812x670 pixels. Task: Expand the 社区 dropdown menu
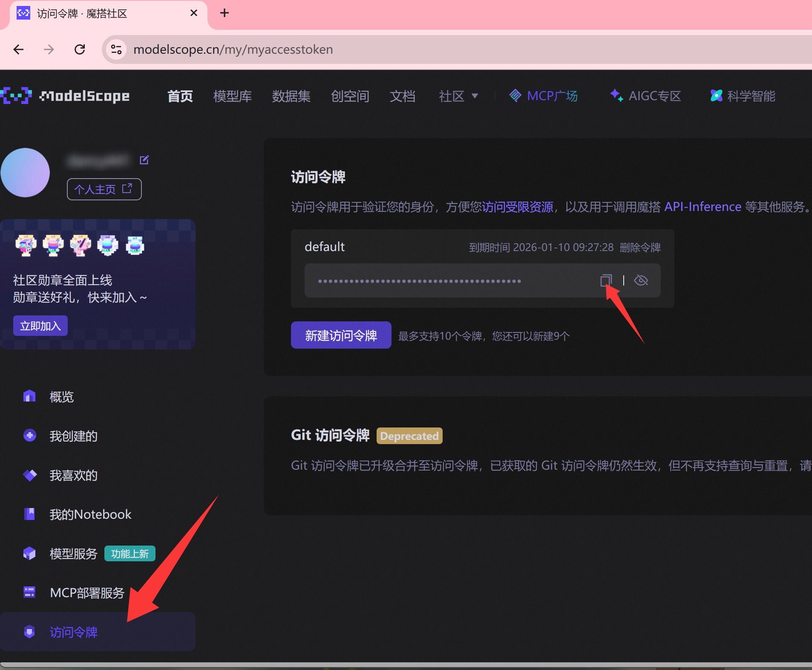(458, 96)
